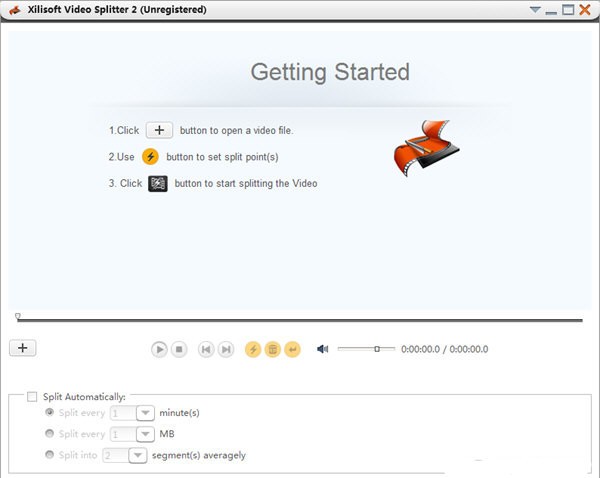Mute audio with the speaker icon
The height and width of the screenshot is (478, 600).
322,349
